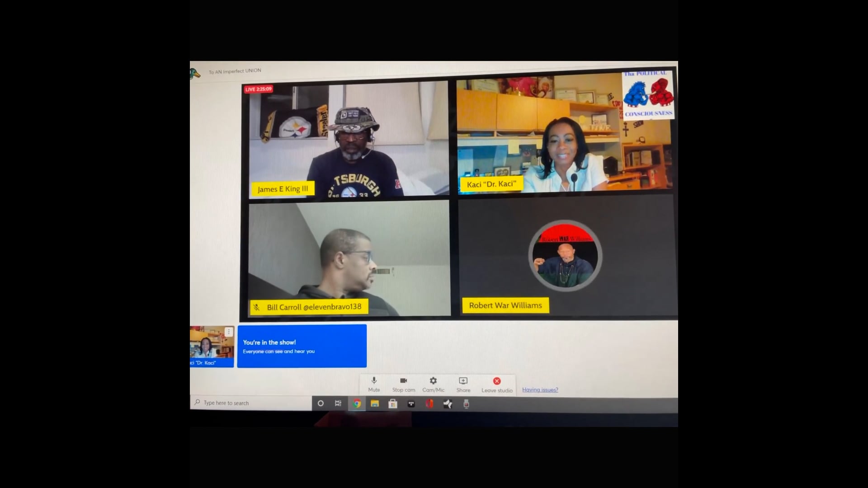Click the LIVE 2:25:09 indicator
This screenshot has height=488, width=868.
(x=258, y=89)
